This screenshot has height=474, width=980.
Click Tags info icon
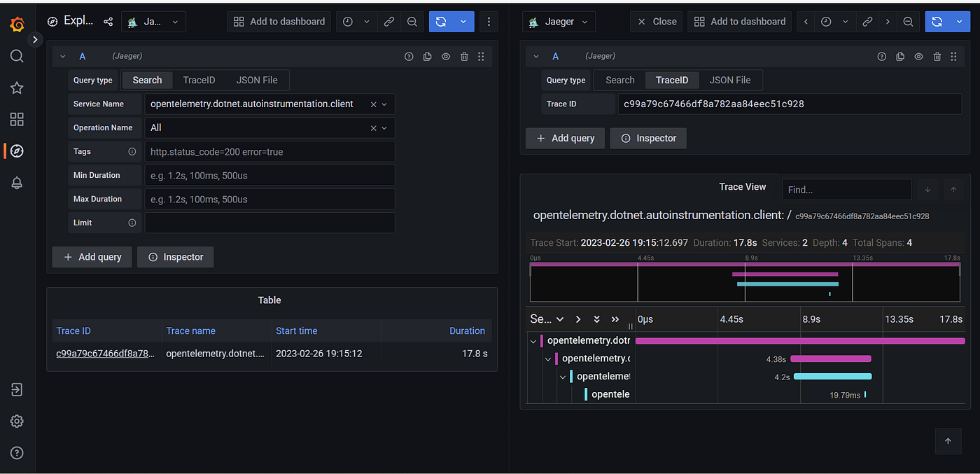[132, 151]
